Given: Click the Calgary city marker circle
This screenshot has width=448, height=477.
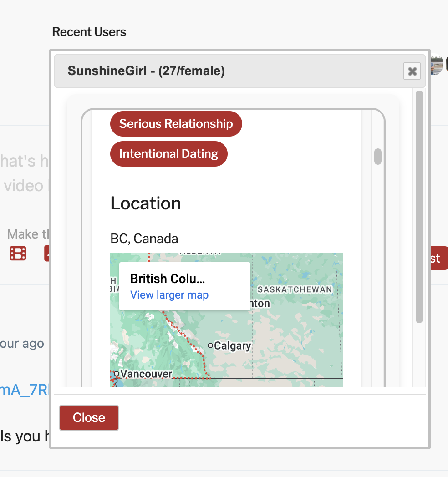Looking at the screenshot, I should (x=210, y=346).
